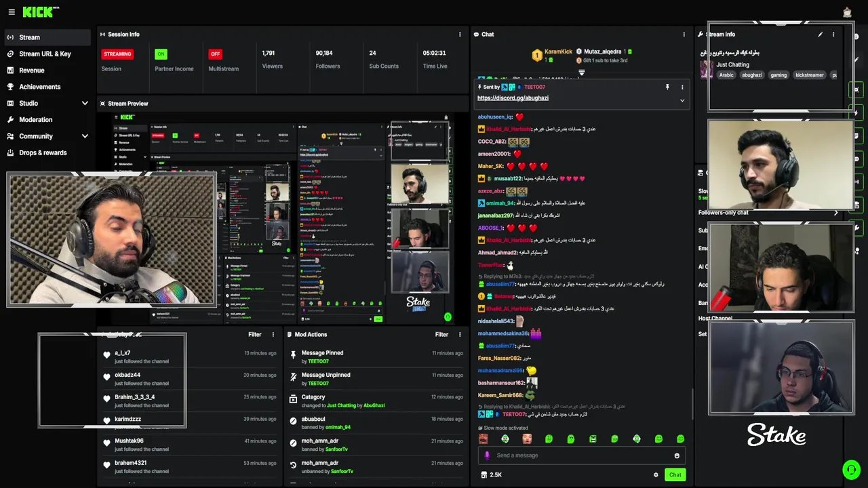Click the ban icon next to abuaboul

pyautogui.click(x=293, y=421)
